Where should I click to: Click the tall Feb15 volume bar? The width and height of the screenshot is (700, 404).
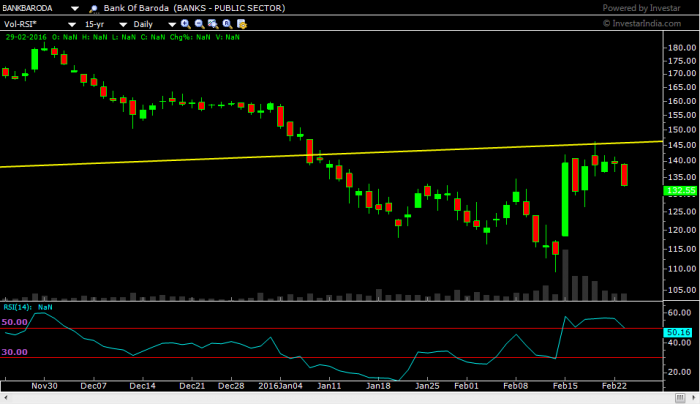(565, 275)
